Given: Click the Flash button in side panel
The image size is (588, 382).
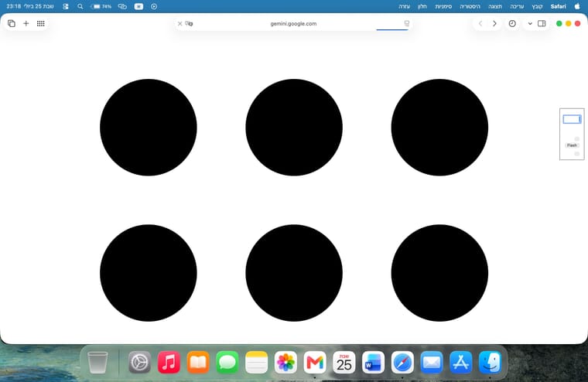Looking at the screenshot, I should tap(572, 145).
